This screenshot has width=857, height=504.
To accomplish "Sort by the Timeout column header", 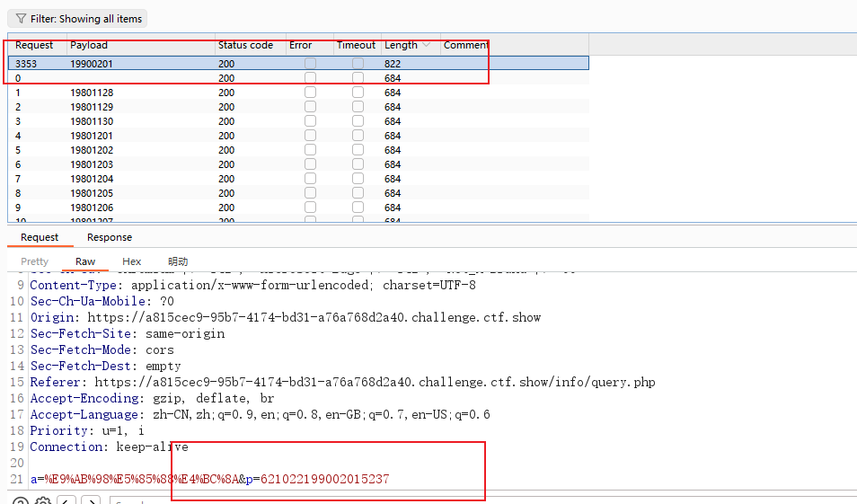I will coord(356,45).
